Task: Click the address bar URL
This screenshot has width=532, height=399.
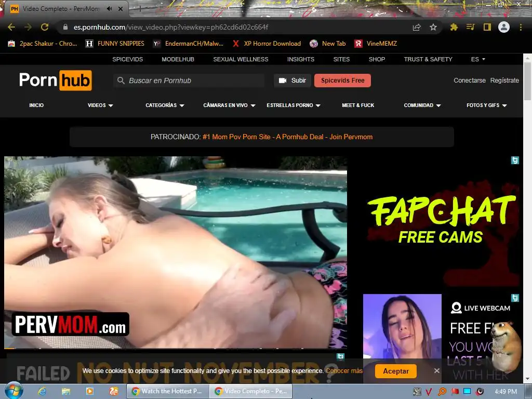Action: [170, 27]
